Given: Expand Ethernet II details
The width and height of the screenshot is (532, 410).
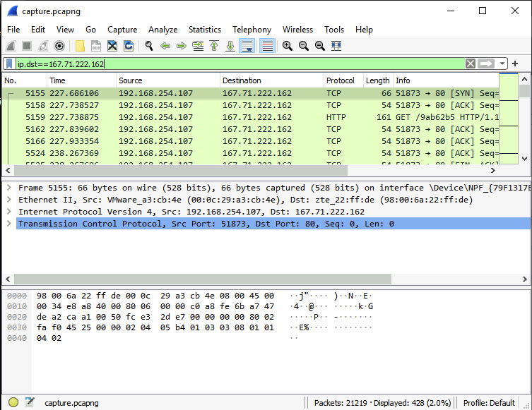Looking at the screenshot, I should click(9, 200).
